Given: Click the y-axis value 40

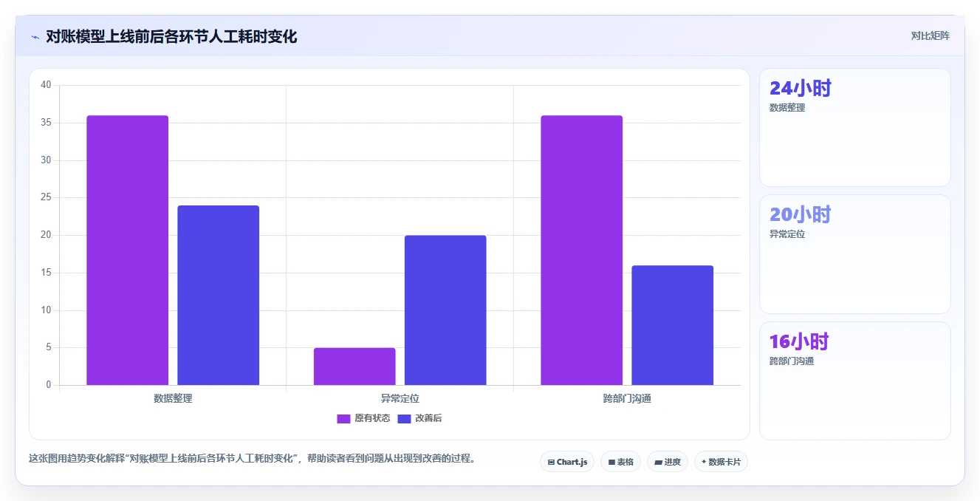Looking at the screenshot, I should (46, 85).
